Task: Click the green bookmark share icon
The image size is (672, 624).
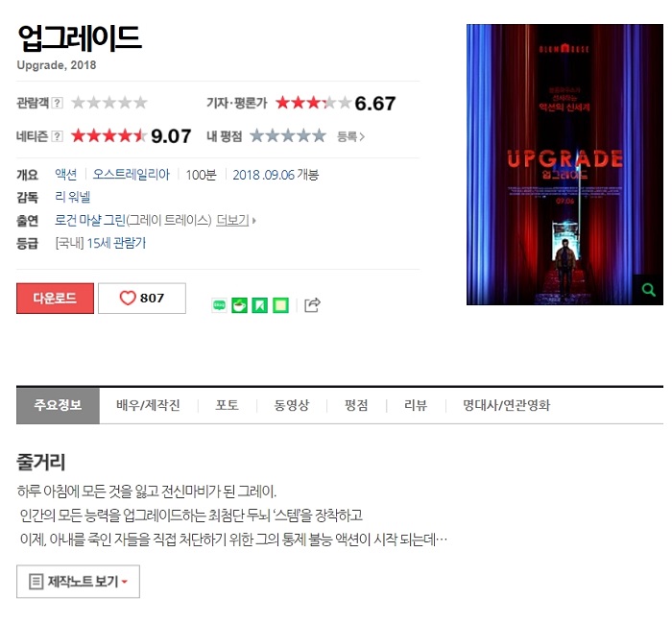Action: click(x=260, y=305)
